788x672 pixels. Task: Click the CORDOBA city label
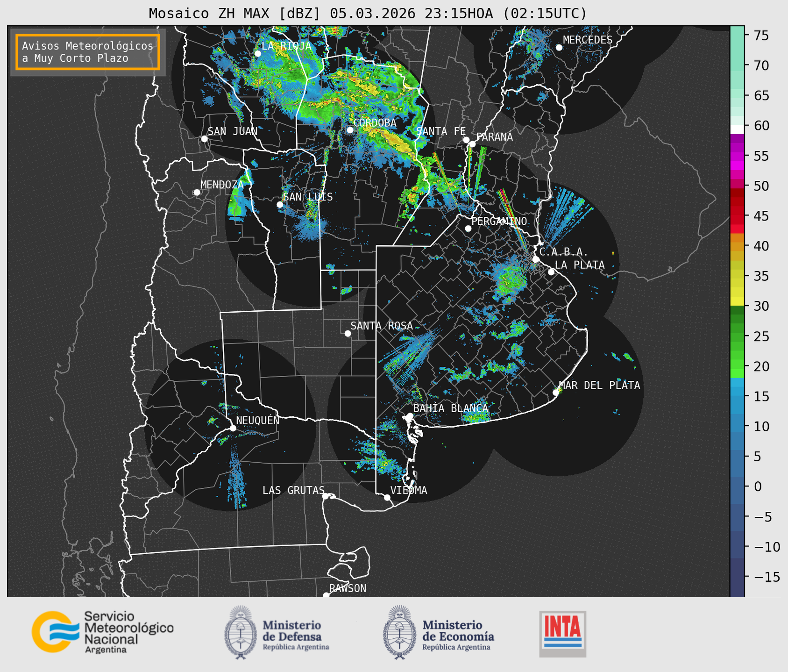(x=375, y=123)
